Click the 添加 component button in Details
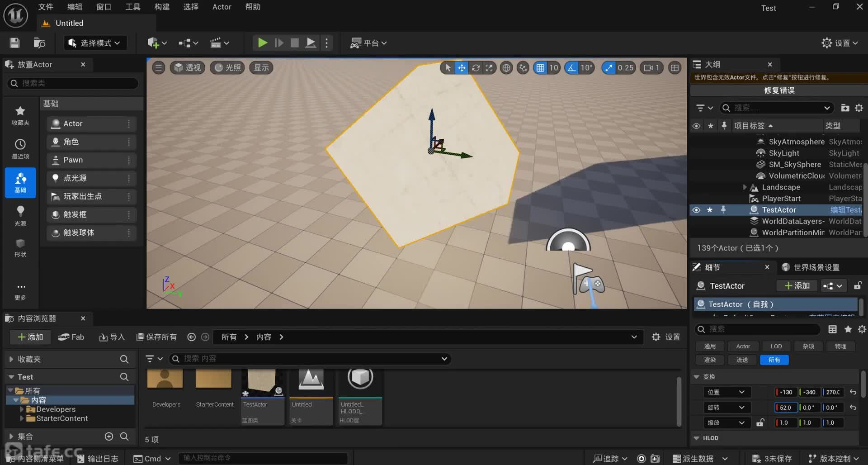This screenshot has width=868, height=465. (797, 286)
